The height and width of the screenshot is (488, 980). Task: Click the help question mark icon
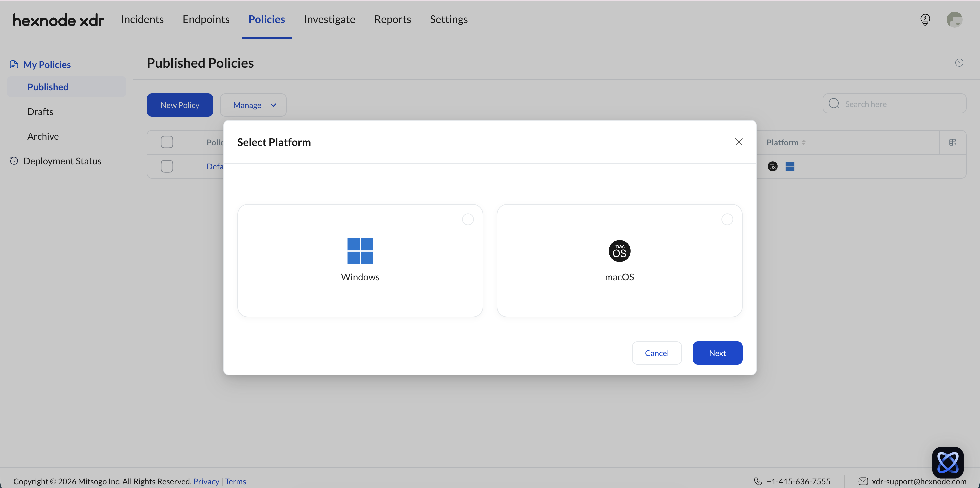point(959,63)
